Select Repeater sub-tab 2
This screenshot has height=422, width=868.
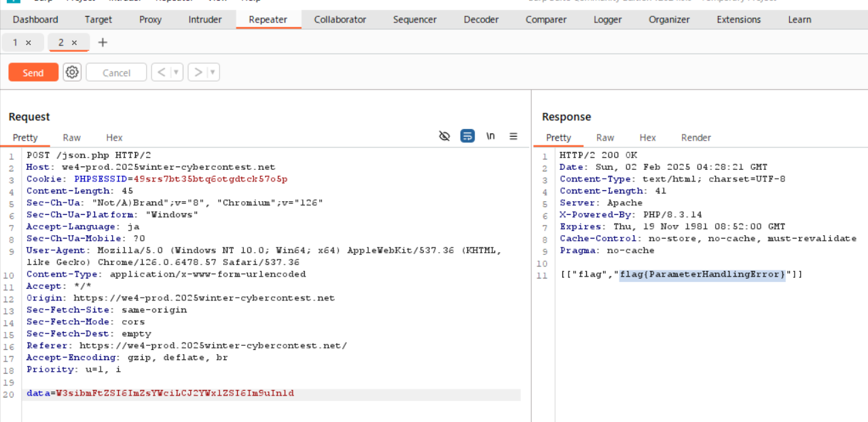click(61, 43)
